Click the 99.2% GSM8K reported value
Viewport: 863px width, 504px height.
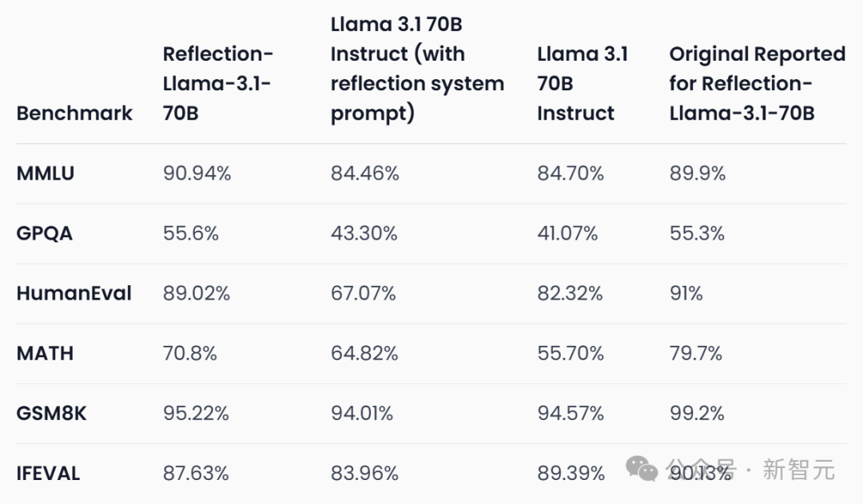tap(697, 413)
